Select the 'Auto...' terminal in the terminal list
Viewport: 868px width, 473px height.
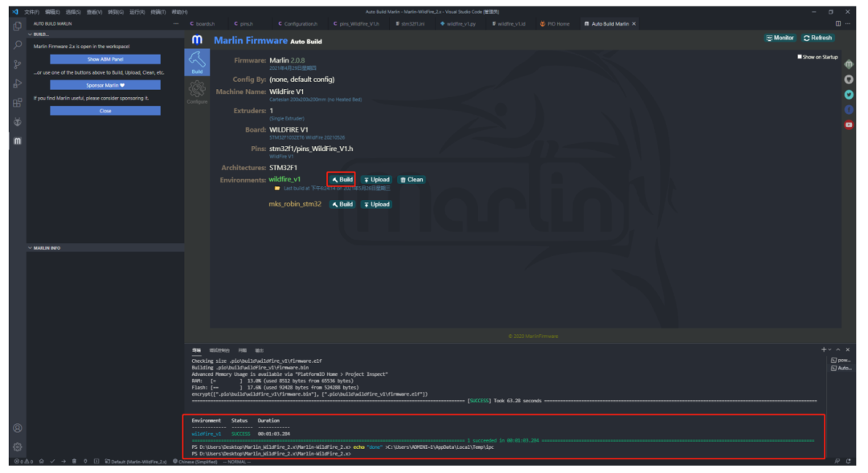point(841,368)
